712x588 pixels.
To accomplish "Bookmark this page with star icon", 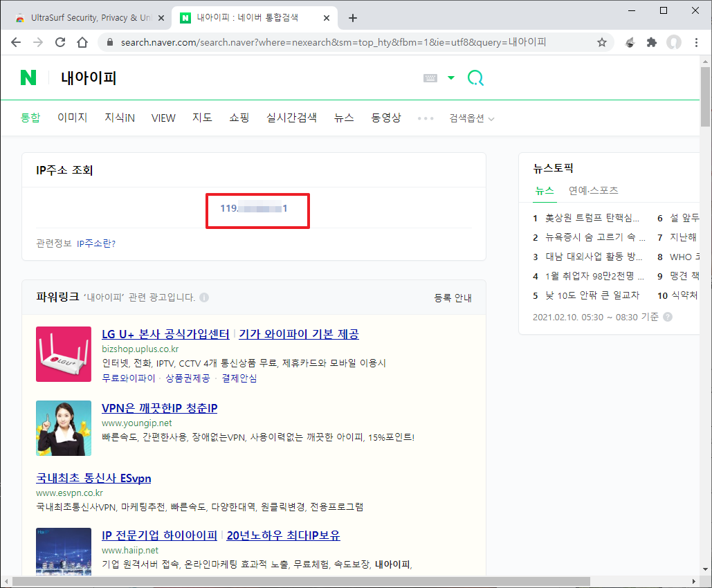I will pyautogui.click(x=602, y=43).
